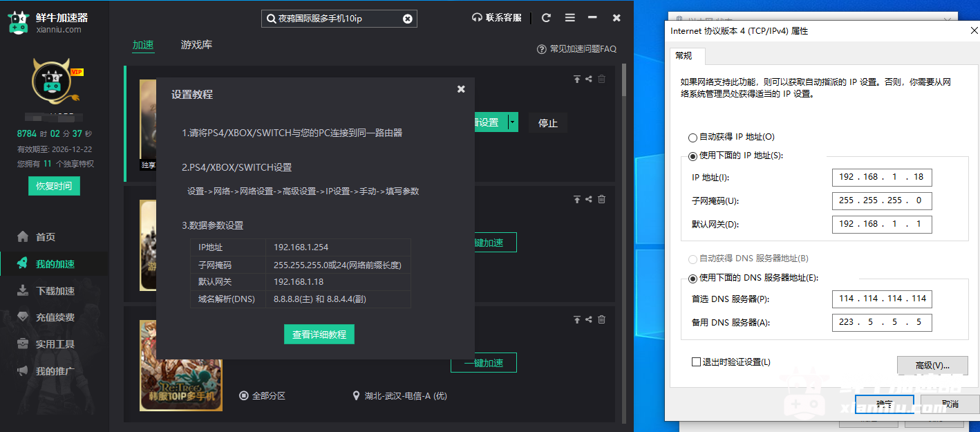Share the second game card
Image resolution: width=980 pixels, height=432 pixels.
coord(589,199)
